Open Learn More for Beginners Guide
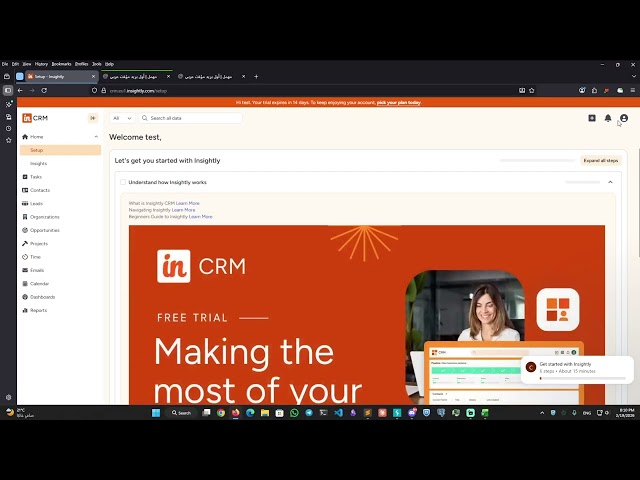Screen dimensions: 640x480 [x=200, y=217]
